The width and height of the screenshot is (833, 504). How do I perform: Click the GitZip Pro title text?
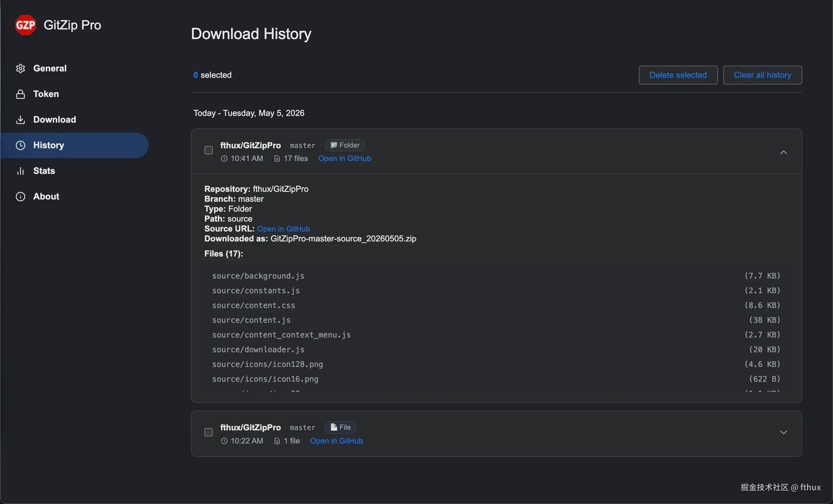72,25
